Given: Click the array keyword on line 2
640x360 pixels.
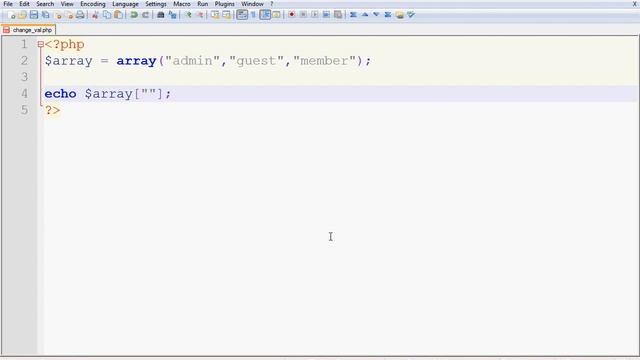Looking at the screenshot, I should click(136, 61).
